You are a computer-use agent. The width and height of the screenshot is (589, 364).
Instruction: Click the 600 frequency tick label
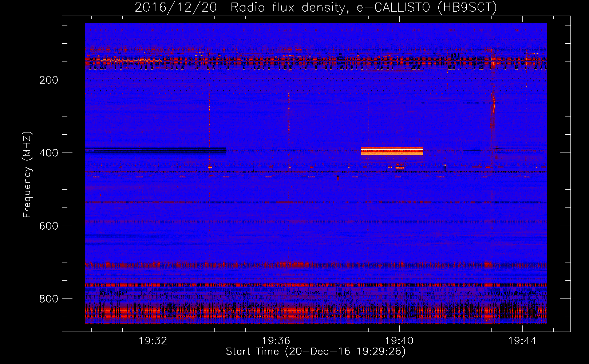tap(49, 226)
